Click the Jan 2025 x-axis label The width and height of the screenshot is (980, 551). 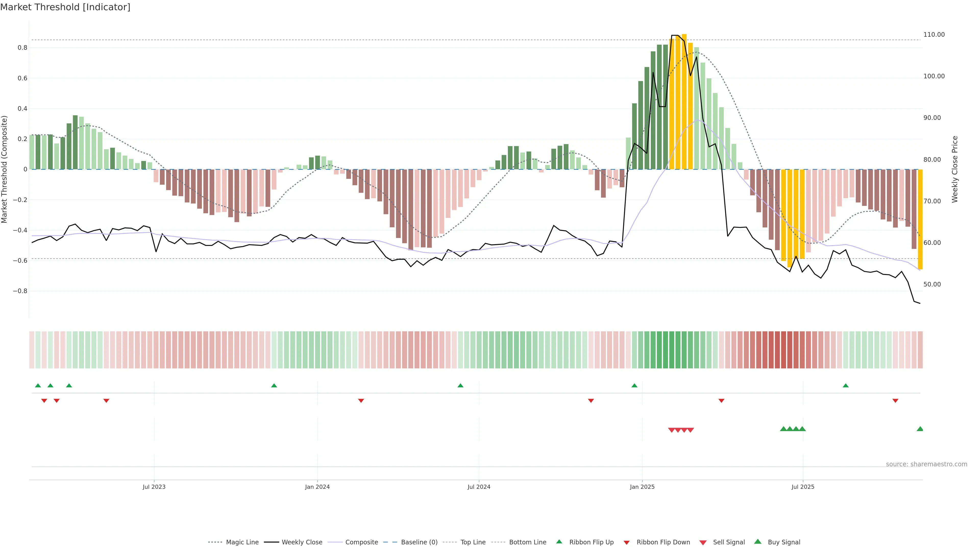point(642,487)
